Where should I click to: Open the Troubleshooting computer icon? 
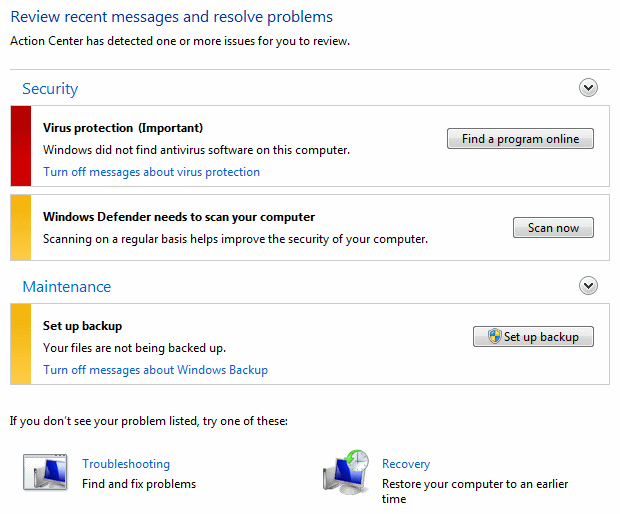(x=45, y=472)
